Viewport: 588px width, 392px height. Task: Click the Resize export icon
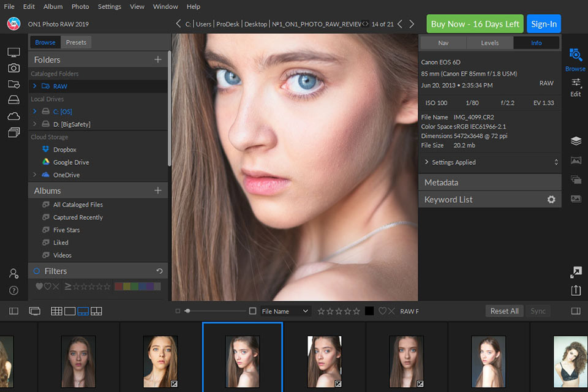(576, 273)
